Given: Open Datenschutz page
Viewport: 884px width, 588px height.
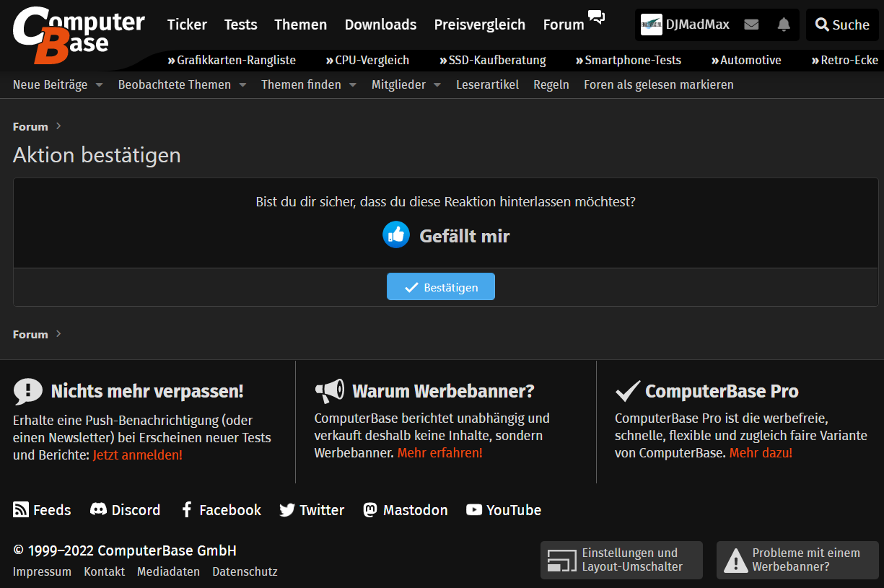Looking at the screenshot, I should tap(245, 571).
